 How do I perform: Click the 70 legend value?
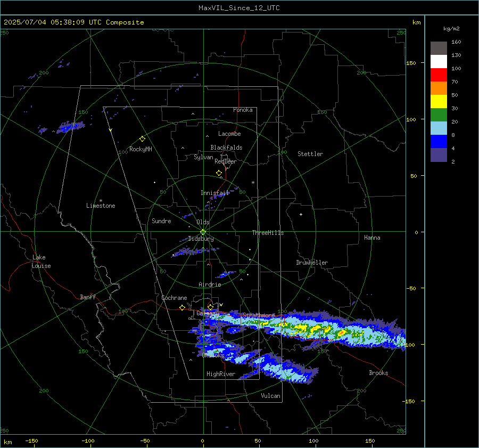[455, 82]
